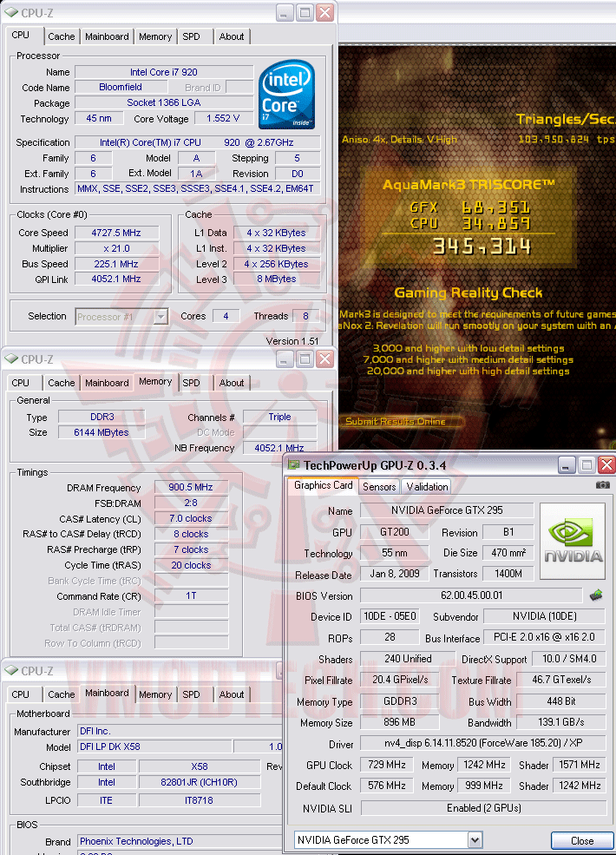Click the GPU Clock value 729 MHz
Screen dimensions: 616x855
[x=386, y=765]
